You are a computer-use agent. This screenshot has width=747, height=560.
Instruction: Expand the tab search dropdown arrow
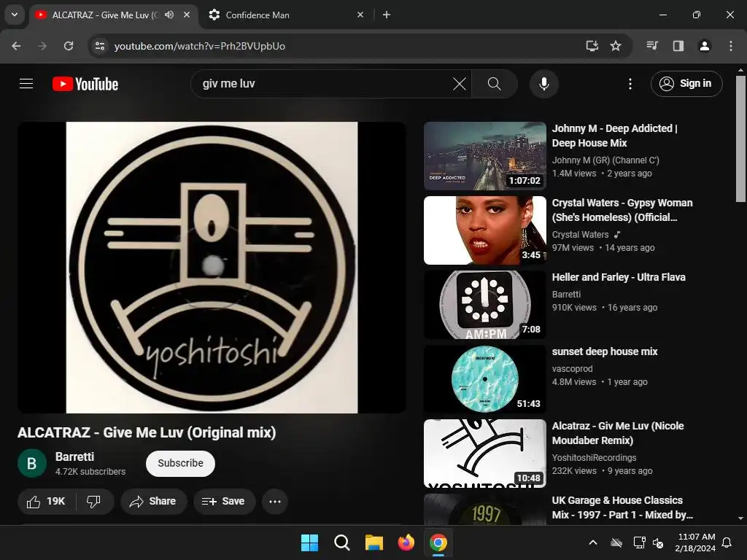15,15
